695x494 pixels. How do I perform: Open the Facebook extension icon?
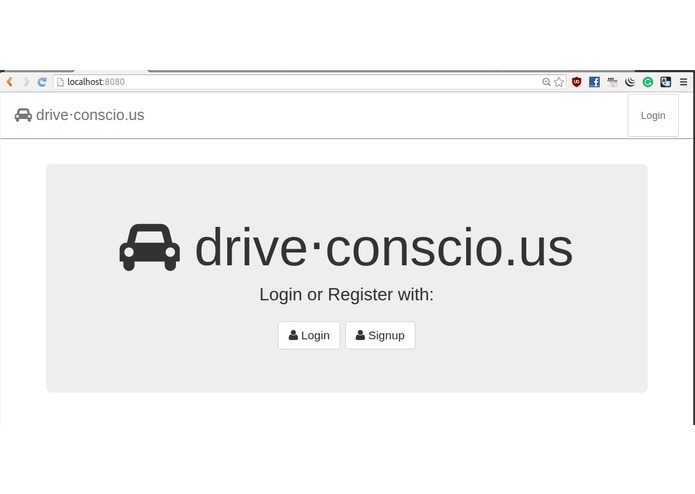coord(594,82)
